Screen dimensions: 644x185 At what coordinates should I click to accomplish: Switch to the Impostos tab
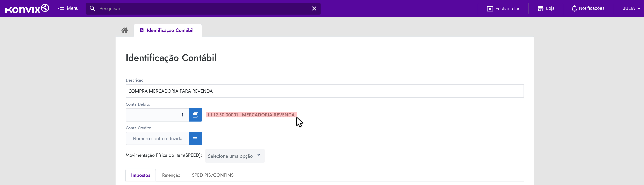click(140, 175)
